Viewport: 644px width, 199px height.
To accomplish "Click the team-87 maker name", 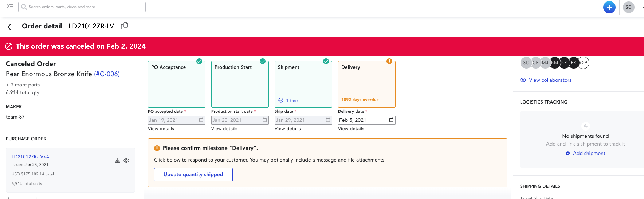I will (15, 117).
